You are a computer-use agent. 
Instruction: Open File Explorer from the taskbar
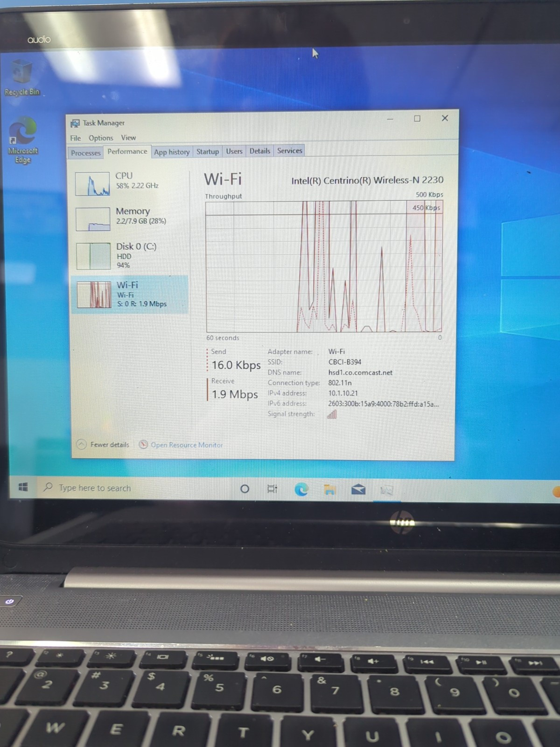(330, 489)
